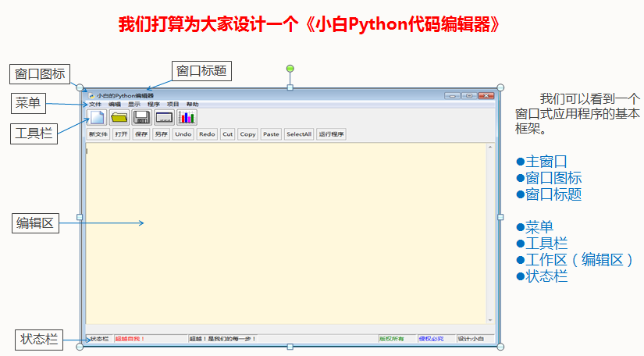
Task: Open the 显示 menu
Action: click(x=134, y=105)
